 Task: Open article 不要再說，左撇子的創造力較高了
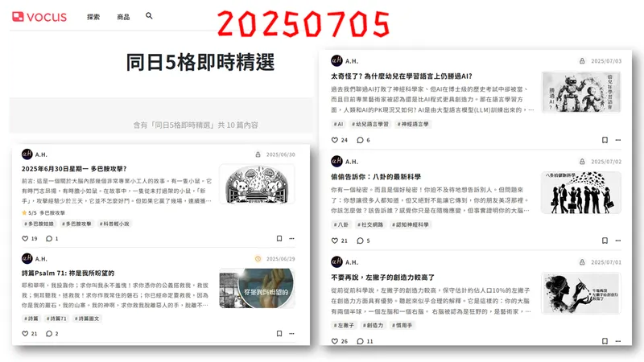tap(383, 278)
